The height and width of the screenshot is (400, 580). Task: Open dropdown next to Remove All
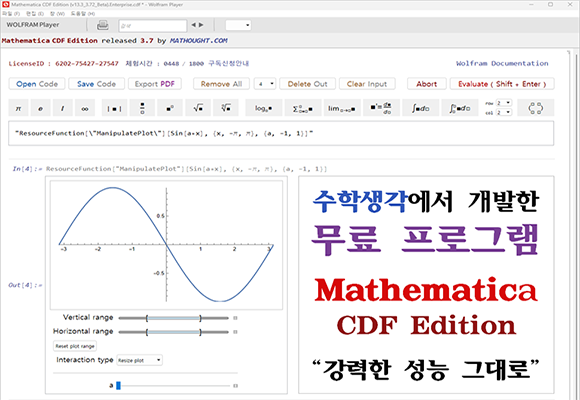(x=265, y=84)
